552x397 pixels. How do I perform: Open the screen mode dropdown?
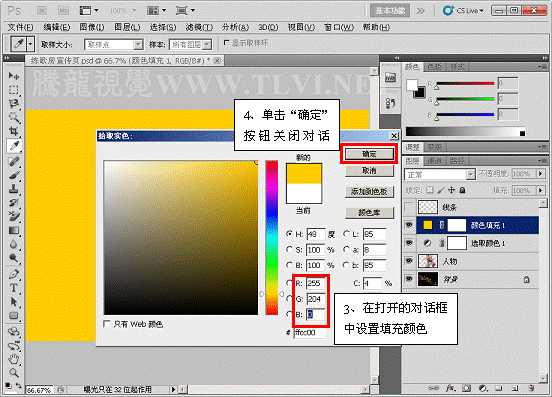[185, 11]
